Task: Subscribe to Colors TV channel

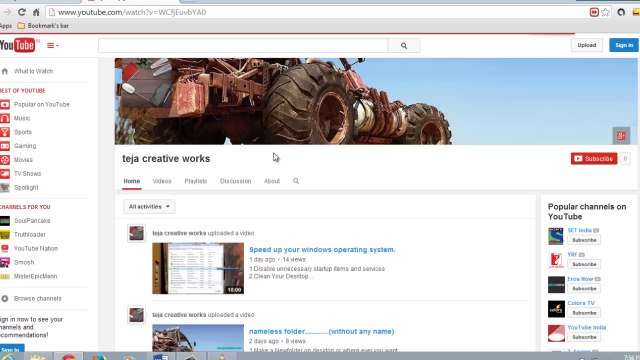Action: [x=584, y=313]
